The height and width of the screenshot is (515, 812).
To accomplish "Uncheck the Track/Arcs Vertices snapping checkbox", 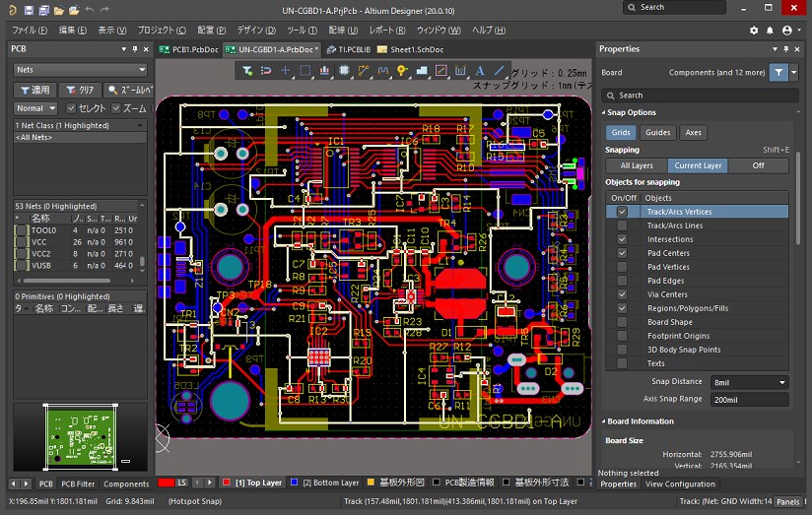I will tap(622, 212).
